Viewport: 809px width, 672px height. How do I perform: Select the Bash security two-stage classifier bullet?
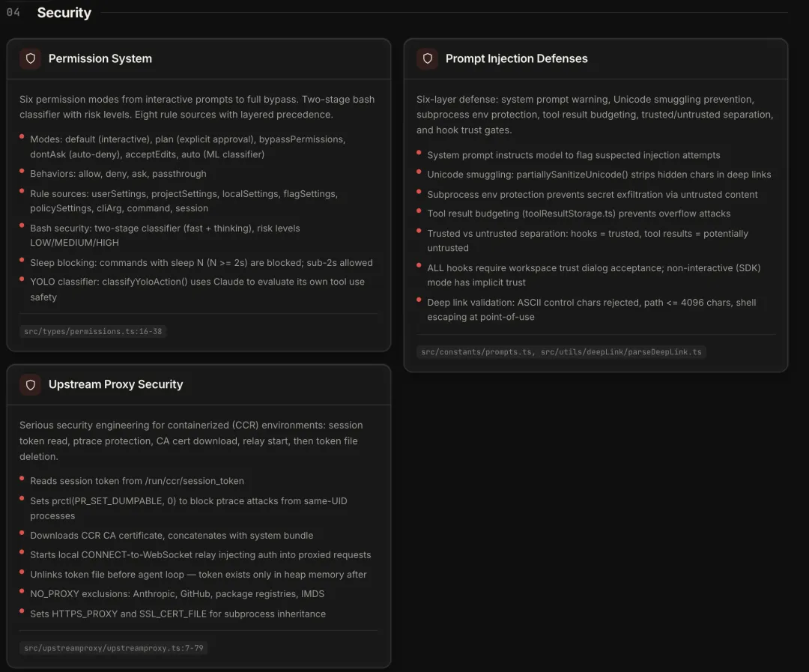165,235
